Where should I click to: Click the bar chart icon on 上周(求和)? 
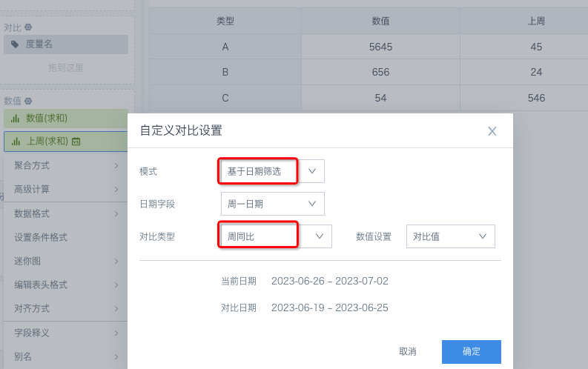pos(16,142)
